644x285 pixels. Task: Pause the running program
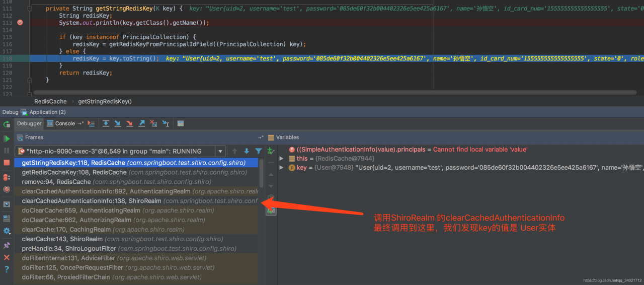(x=7, y=151)
